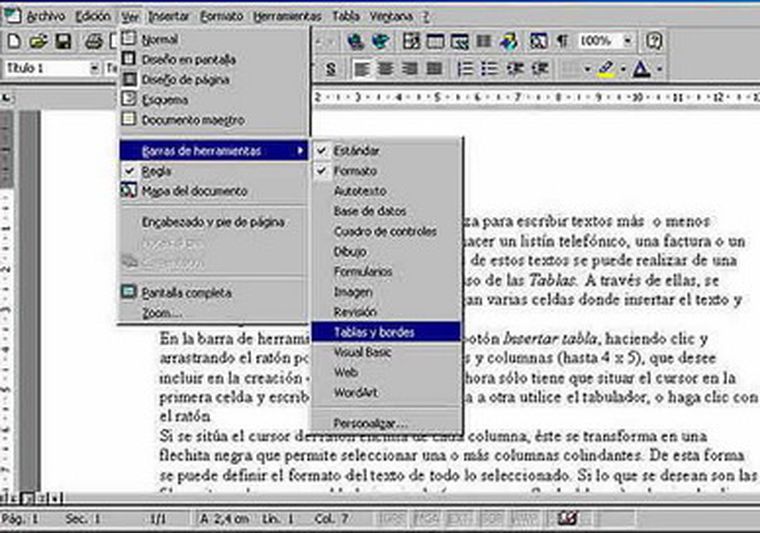Click the bulleted list icon
This screenshot has height=533, width=760.
point(490,69)
